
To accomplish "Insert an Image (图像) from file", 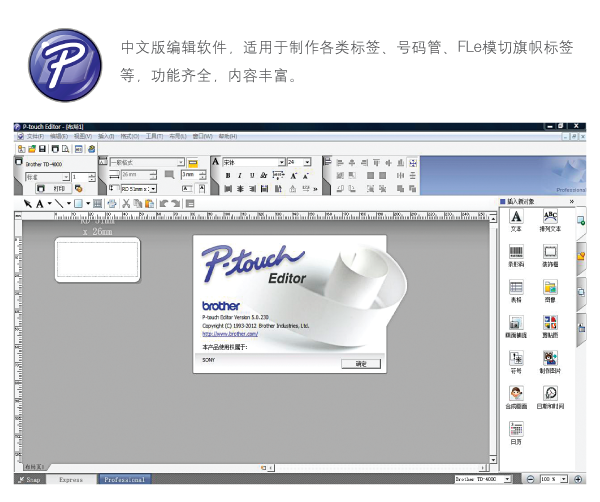I will 550,291.
